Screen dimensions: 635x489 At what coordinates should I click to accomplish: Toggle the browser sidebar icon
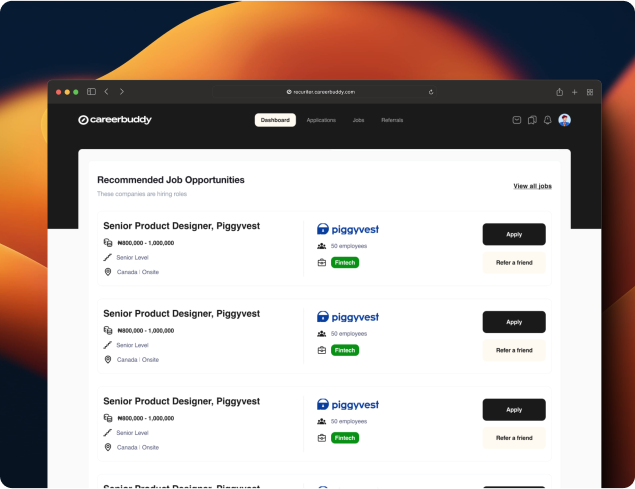92,92
